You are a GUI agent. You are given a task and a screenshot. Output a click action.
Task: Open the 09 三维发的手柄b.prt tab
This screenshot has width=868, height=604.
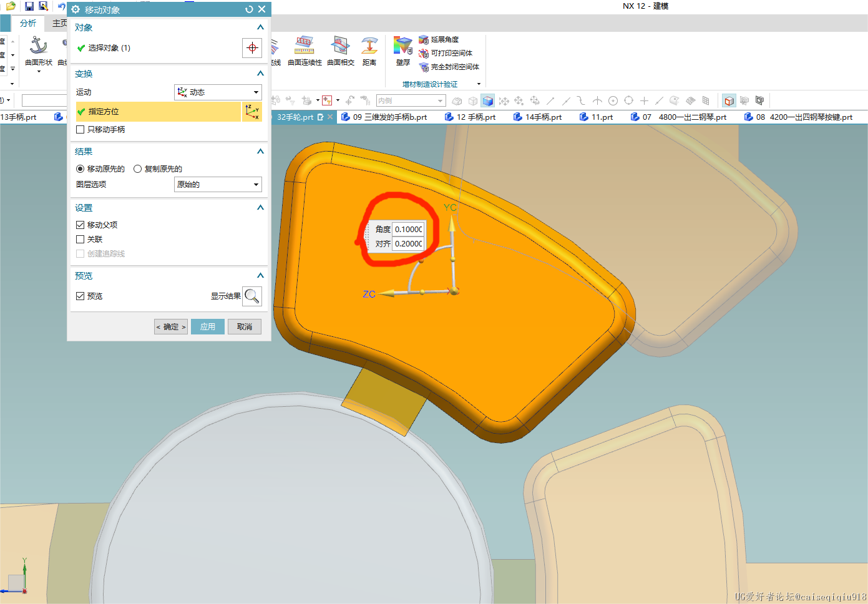click(x=384, y=117)
